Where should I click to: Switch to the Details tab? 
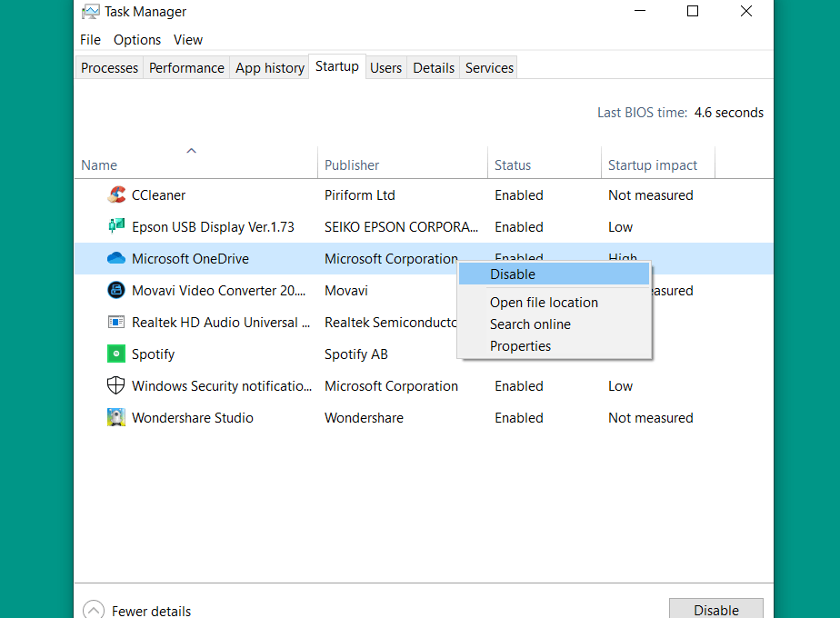[434, 68]
